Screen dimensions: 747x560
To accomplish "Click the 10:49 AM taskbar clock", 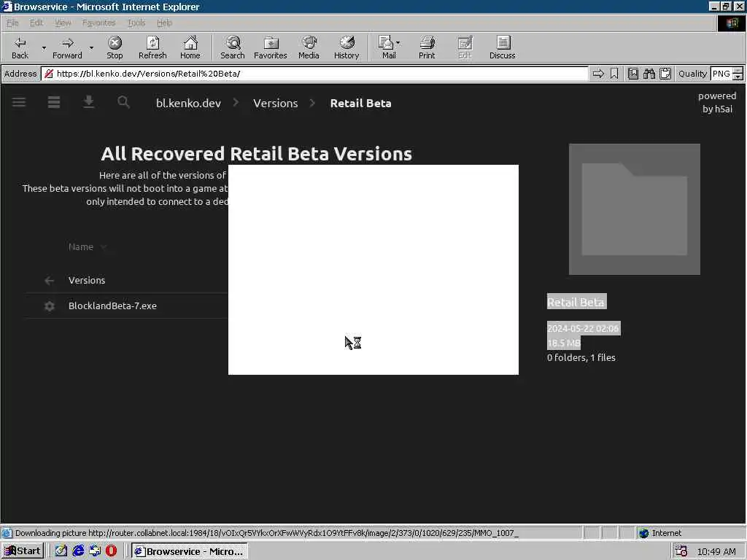I will [x=716, y=551].
